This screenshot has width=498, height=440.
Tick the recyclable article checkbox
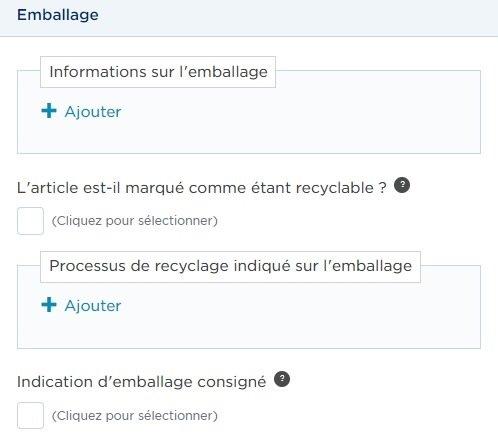[30, 221]
